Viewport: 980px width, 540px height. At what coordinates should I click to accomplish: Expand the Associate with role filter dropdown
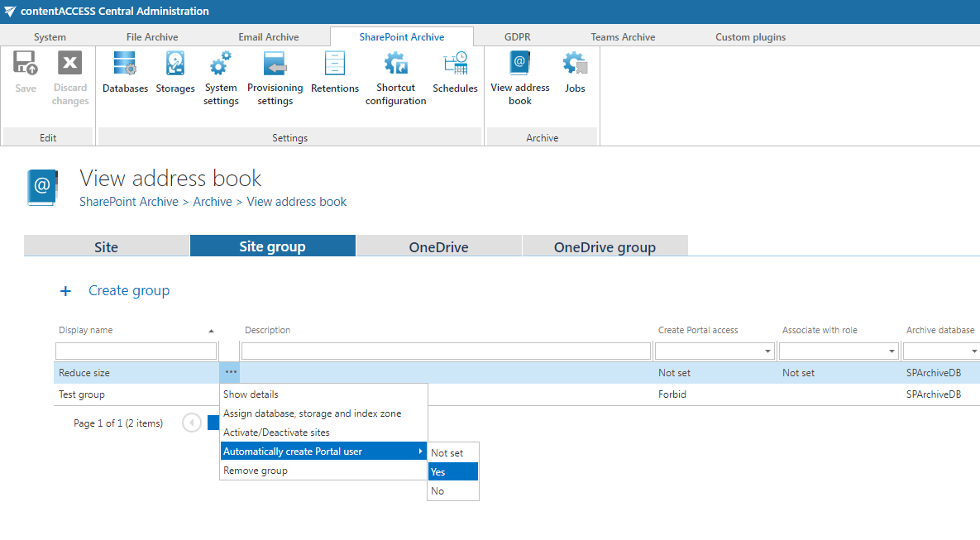(x=892, y=350)
